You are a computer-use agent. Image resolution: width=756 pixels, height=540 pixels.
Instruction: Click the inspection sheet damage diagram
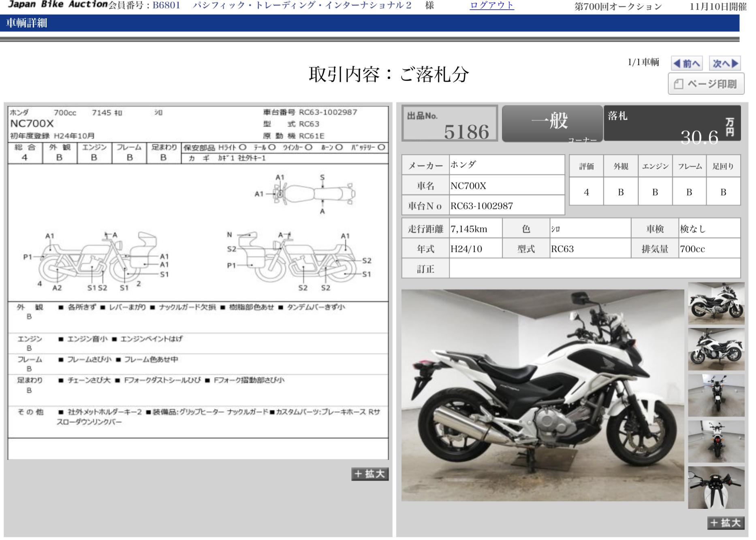[x=198, y=233]
